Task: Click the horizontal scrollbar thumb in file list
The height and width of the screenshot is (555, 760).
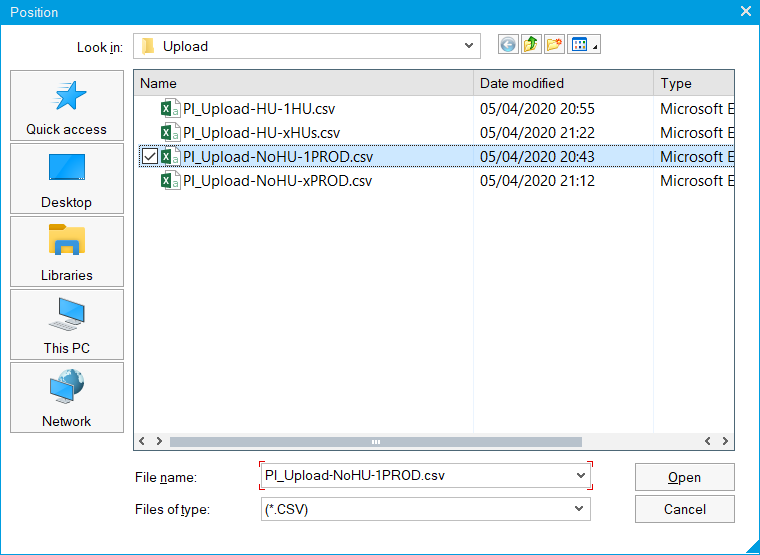Action: (376, 442)
